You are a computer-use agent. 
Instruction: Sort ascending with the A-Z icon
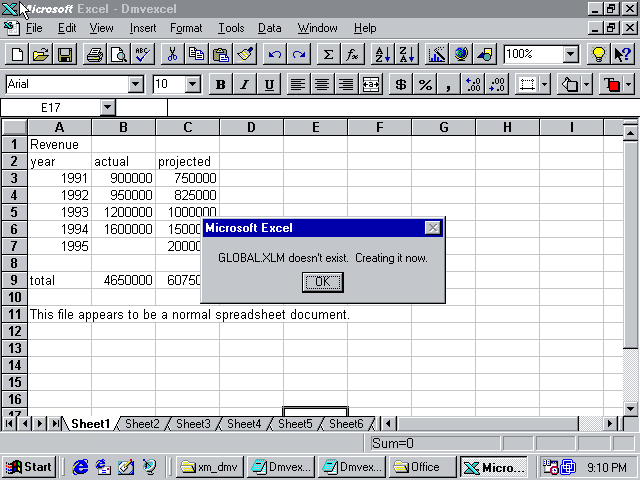(x=383, y=54)
